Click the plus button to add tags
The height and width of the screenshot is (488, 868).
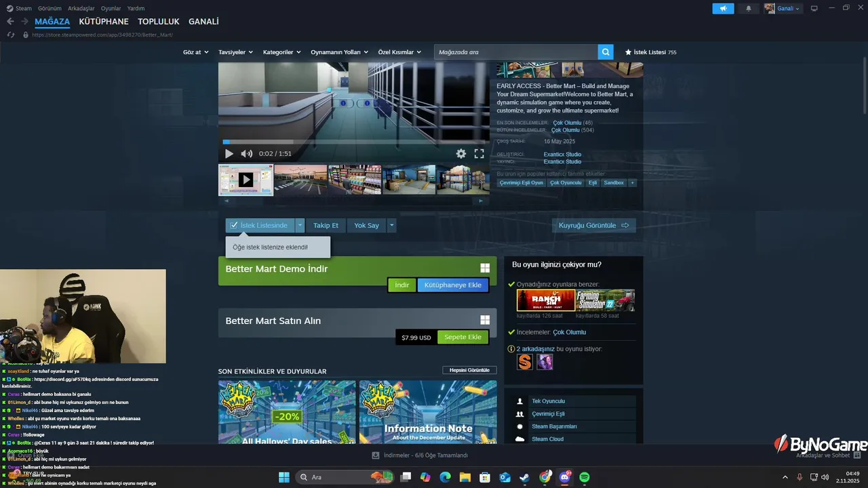coord(632,183)
